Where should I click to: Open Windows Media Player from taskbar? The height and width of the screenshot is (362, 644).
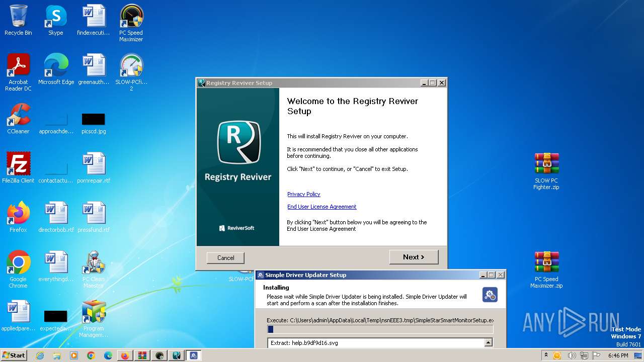click(74, 355)
